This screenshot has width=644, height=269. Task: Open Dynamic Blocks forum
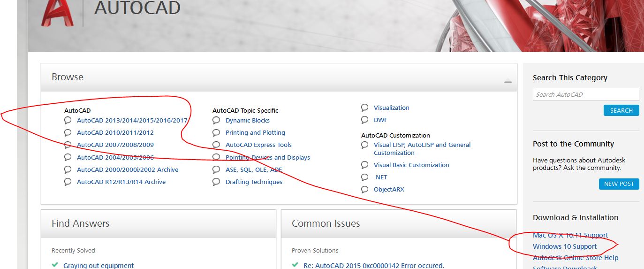tap(248, 121)
